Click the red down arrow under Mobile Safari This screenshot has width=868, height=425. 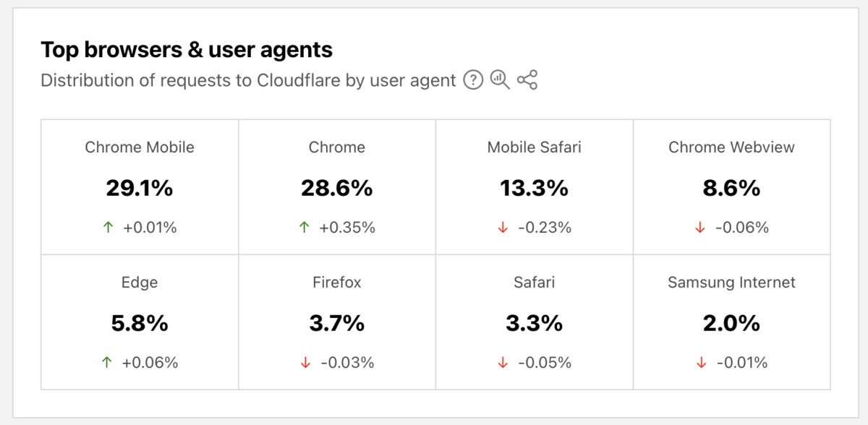503,228
